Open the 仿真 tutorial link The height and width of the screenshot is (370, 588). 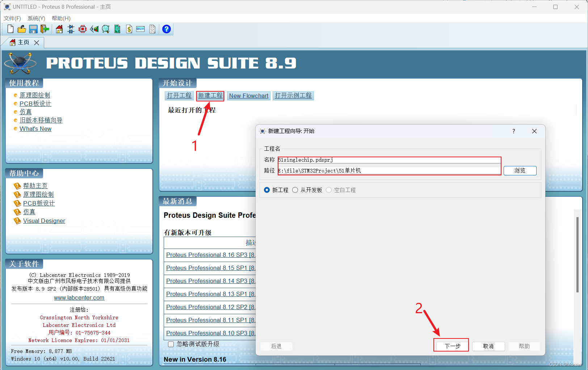point(26,112)
